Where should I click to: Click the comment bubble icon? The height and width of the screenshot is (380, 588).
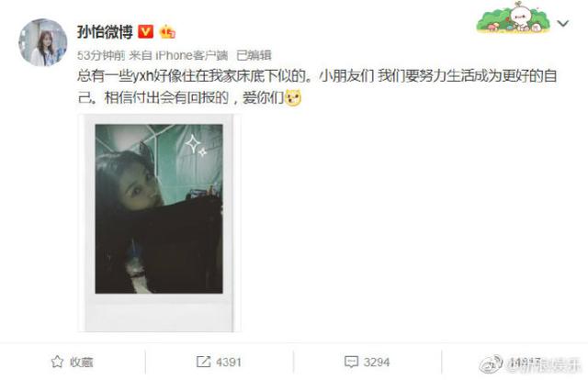pyautogui.click(x=351, y=362)
